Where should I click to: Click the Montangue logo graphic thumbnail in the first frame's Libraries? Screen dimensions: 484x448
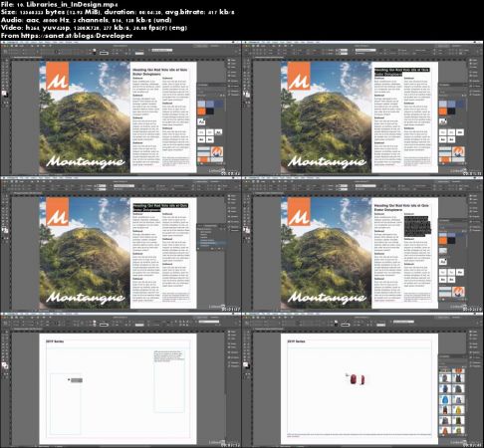pos(217,151)
